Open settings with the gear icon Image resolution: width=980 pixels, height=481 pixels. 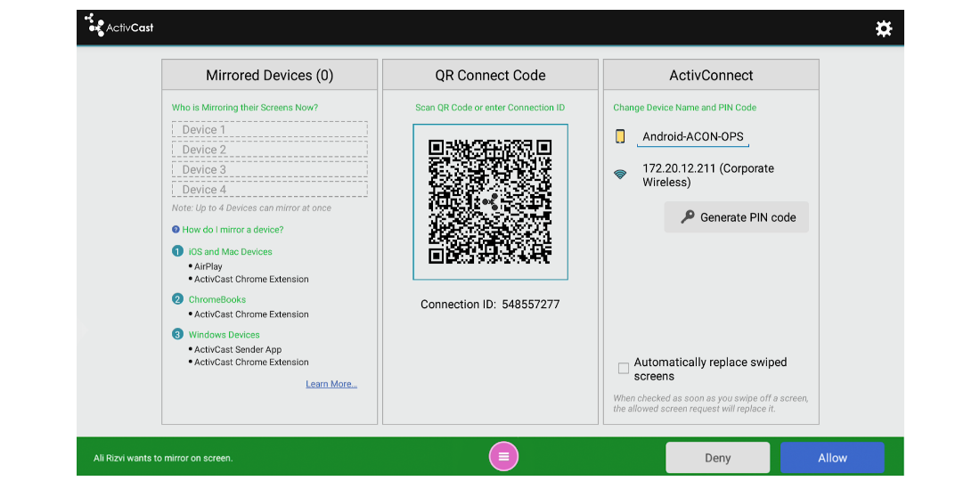click(x=884, y=29)
